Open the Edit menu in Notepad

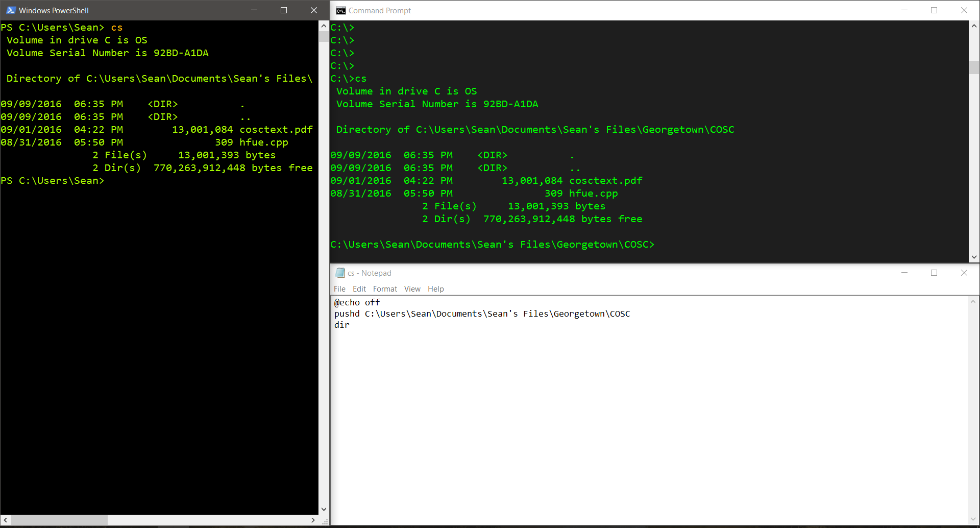click(359, 289)
